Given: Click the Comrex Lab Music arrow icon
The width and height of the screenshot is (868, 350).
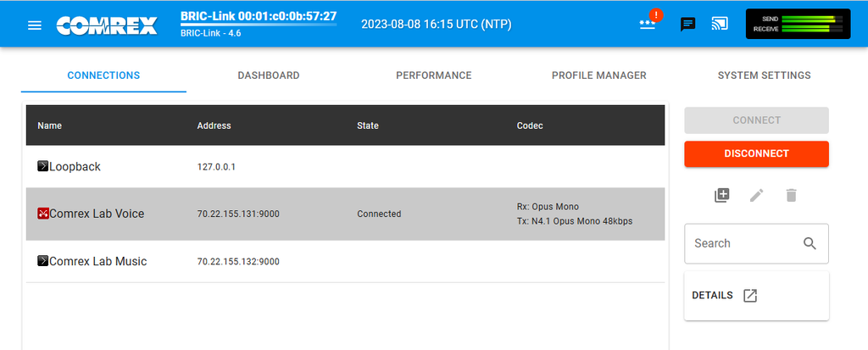Looking at the screenshot, I should click(x=43, y=260).
